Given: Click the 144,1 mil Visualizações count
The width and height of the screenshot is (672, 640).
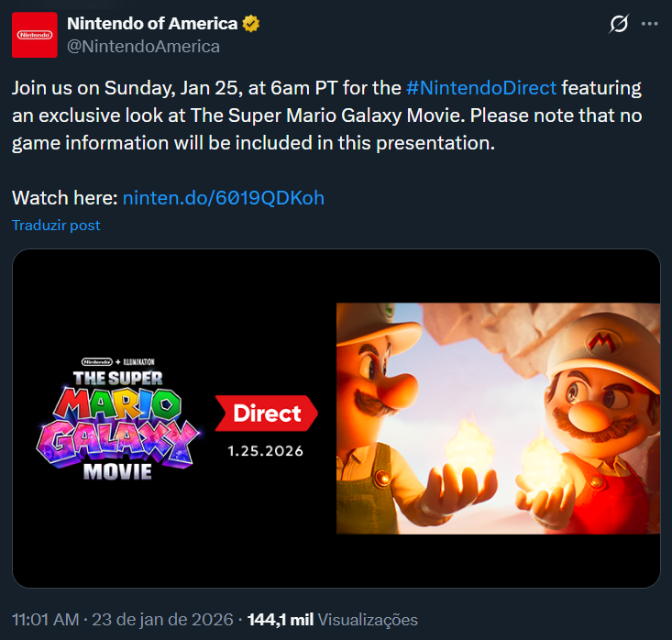Looking at the screenshot, I should click(333, 620).
